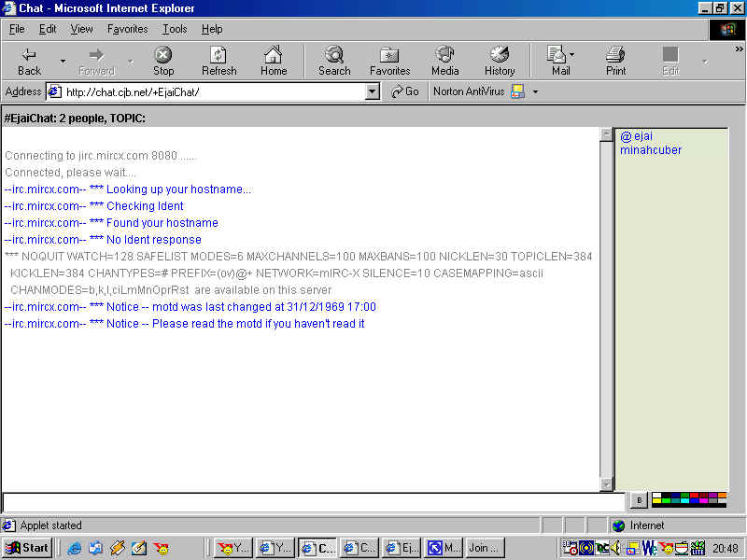Open the View menu
The height and width of the screenshot is (560, 747).
point(81,29)
